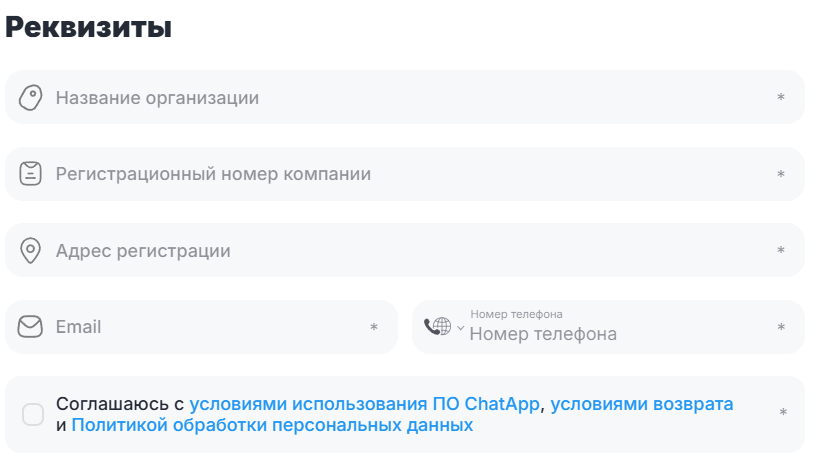Click the organization name tag icon
Image resolution: width=816 pixels, height=464 pixels.
(x=31, y=98)
